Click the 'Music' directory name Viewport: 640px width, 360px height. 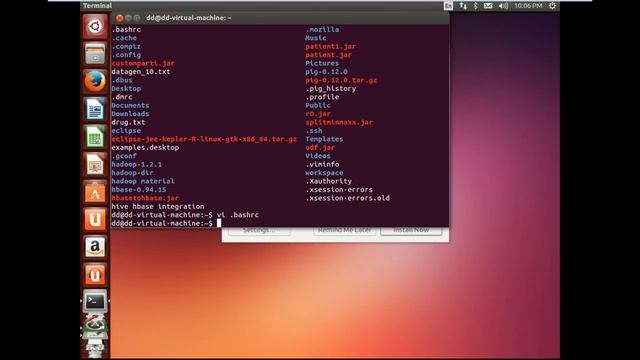(316, 38)
